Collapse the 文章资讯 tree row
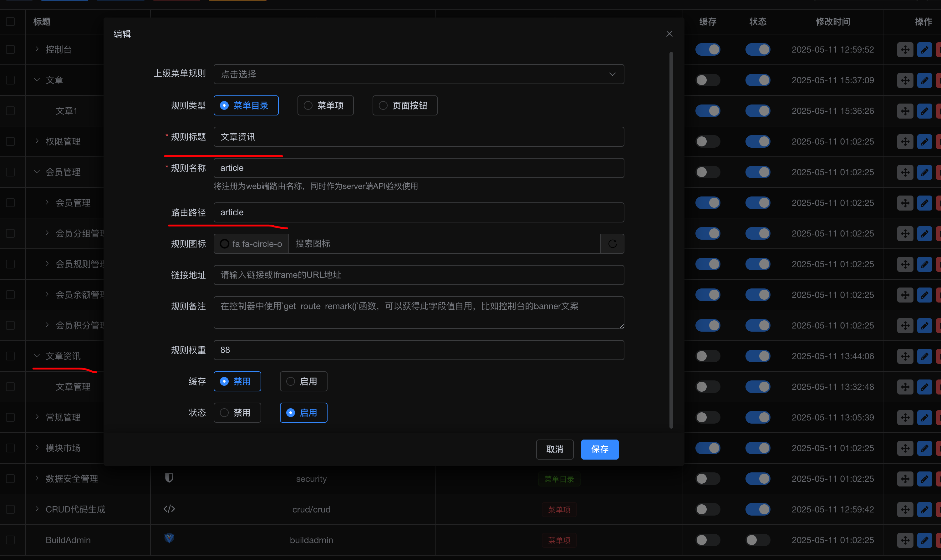The height and width of the screenshot is (560, 941). [x=37, y=356]
